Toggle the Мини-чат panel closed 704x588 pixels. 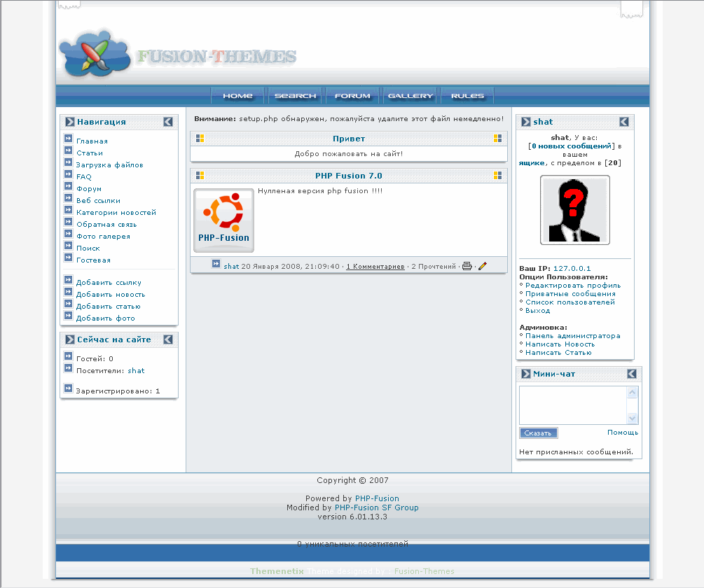(632, 374)
